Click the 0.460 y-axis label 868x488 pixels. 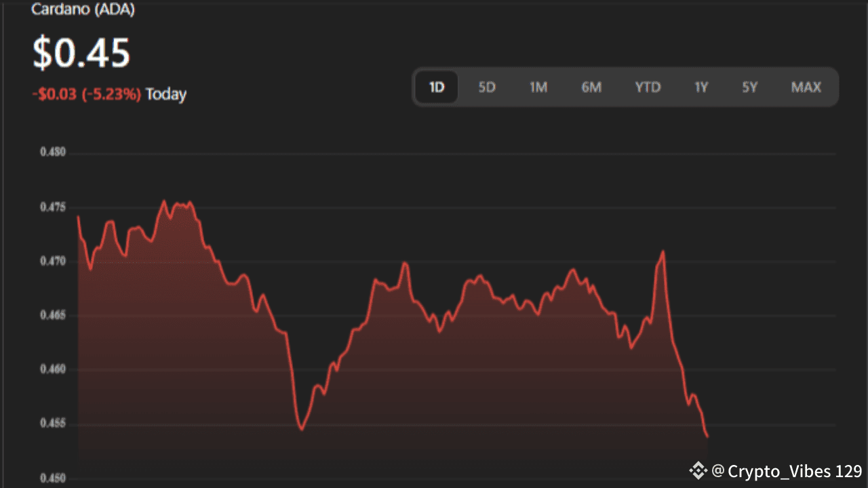click(x=52, y=369)
